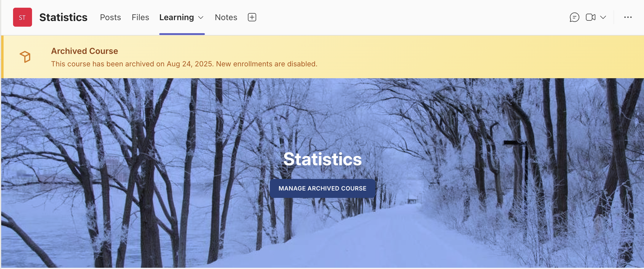Add a new tab with plus icon
The height and width of the screenshot is (269, 644).
(x=252, y=17)
